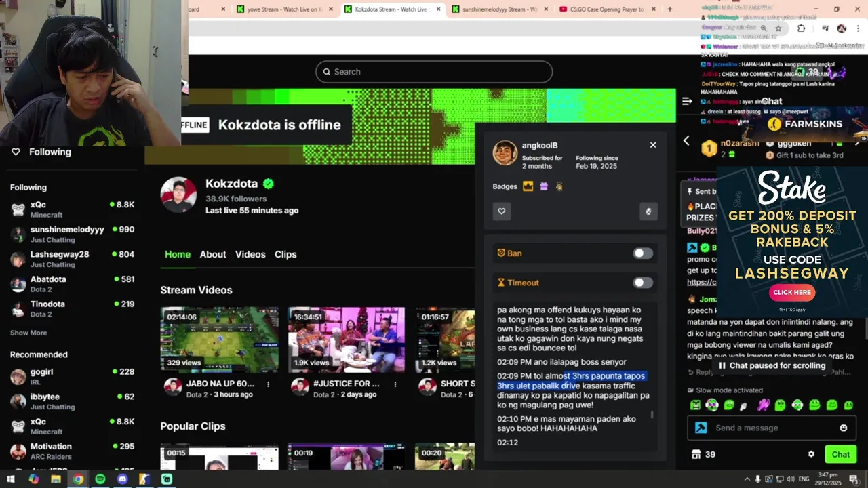Open chat settings gear icon

811,454
